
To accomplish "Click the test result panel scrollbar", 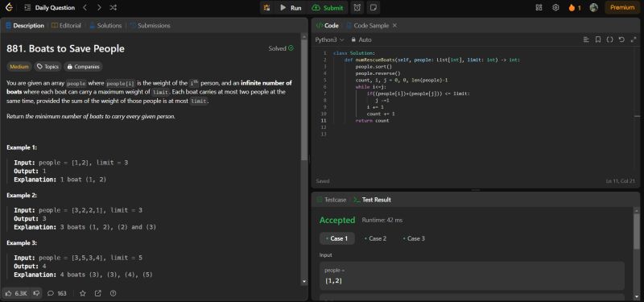I will pos(637,232).
